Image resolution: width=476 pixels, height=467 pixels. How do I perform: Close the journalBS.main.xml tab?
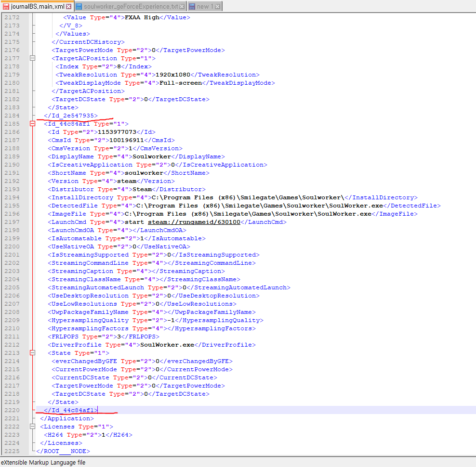point(69,6)
